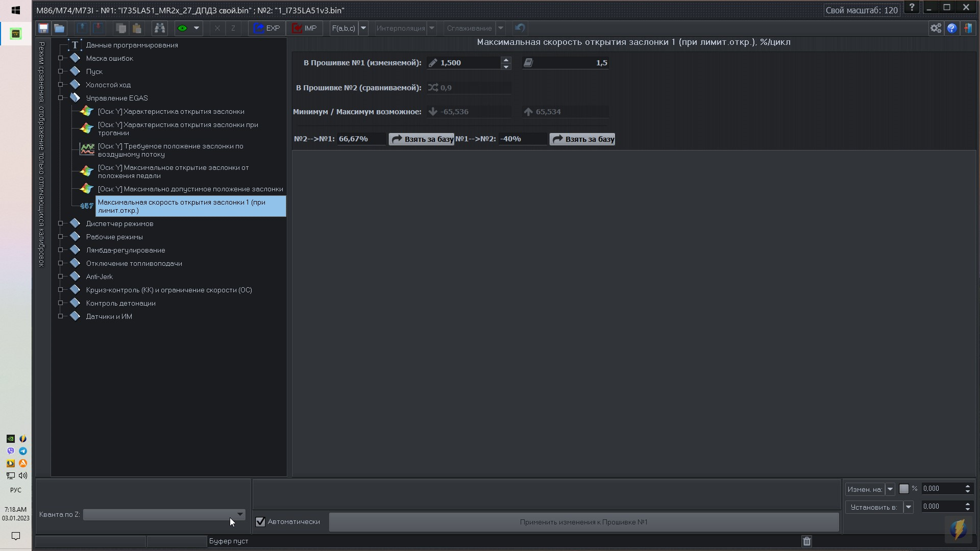
Task: Click the EXP export button
Action: click(267, 28)
